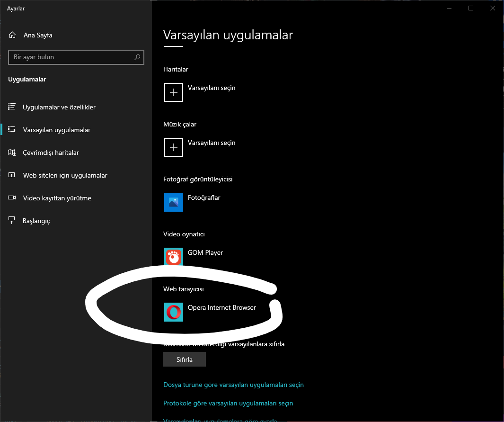Click the Çevrimdışı haritalar map icon
The width and height of the screenshot is (504, 422).
11,152
